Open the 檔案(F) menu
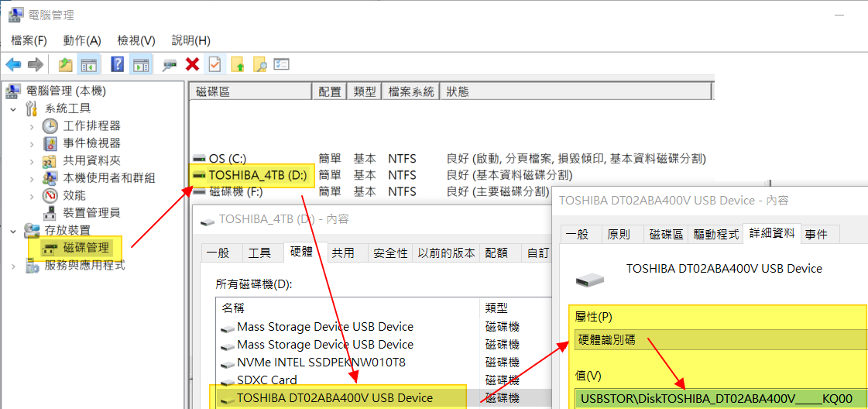The width and height of the screenshot is (868, 409). 29,40
